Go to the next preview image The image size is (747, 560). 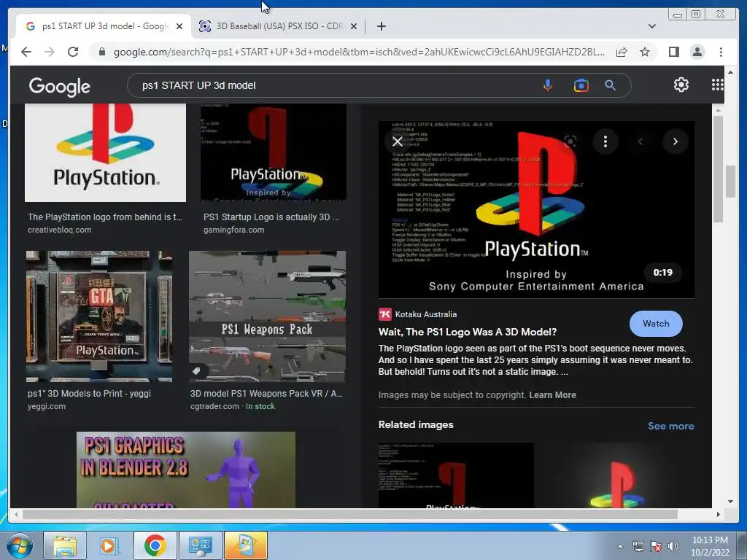(675, 141)
